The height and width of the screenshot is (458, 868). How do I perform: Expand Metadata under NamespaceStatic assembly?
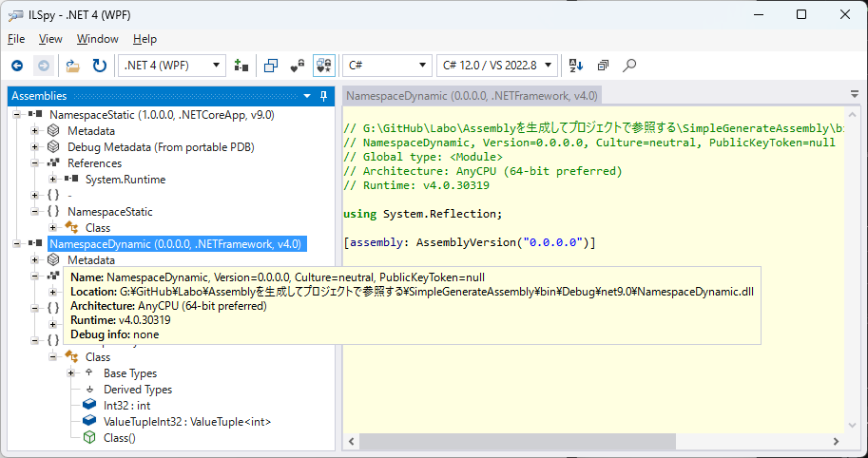(x=34, y=131)
